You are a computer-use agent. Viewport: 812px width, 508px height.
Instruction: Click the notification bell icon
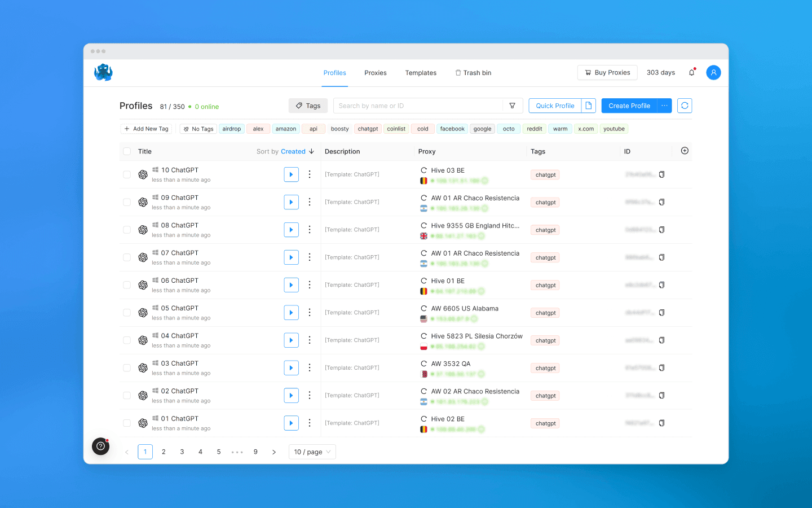coord(692,72)
